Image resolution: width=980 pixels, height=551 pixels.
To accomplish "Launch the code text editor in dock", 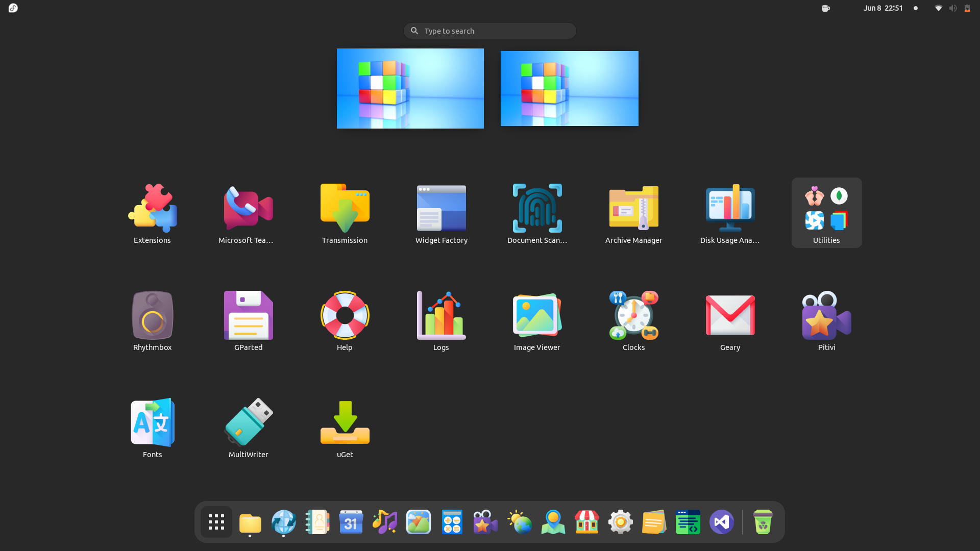I will (688, 522).
